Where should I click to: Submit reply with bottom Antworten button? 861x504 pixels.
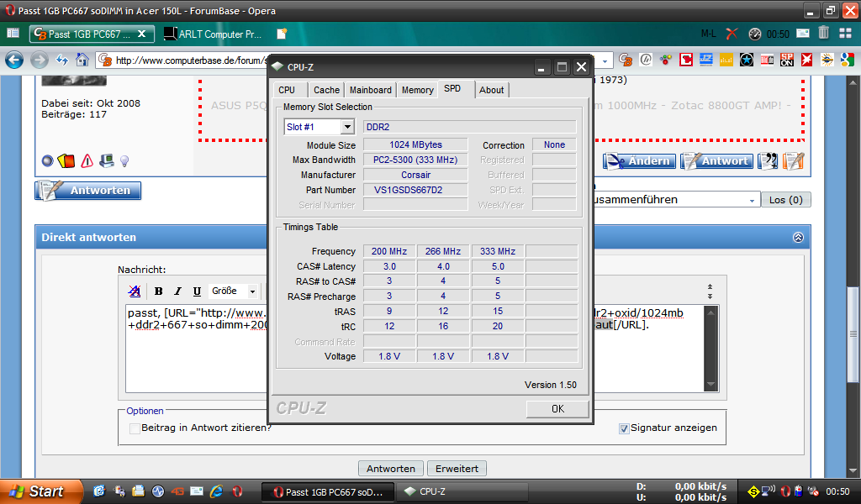coord(391,469)
